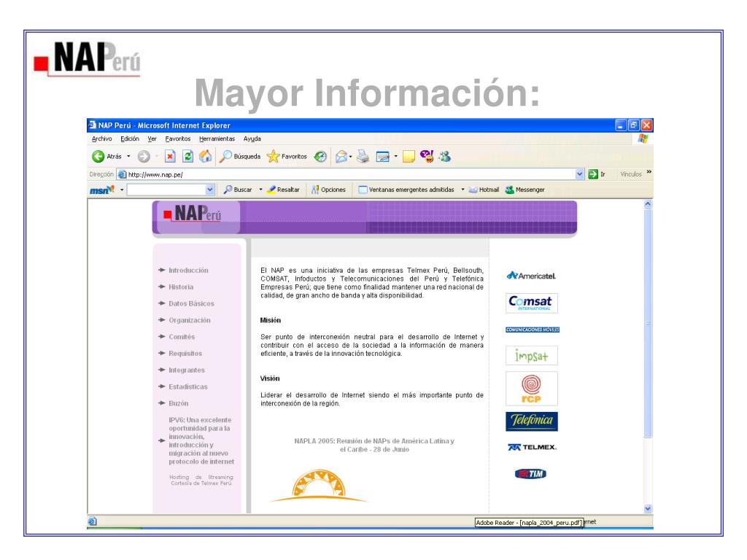747x560 pixels.
Task: Open the Requisitos link
Action: coord(185,354)
